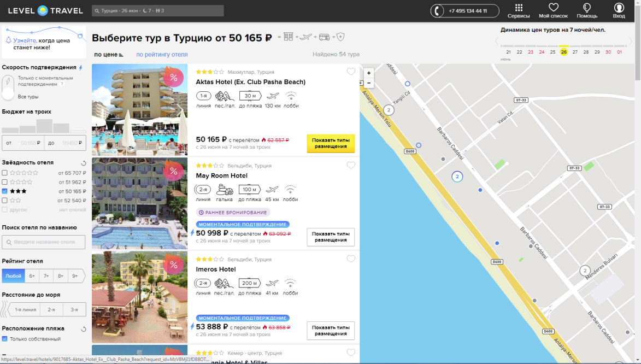Click Imeros Hotel wifi лобби icon

point(290,283)
